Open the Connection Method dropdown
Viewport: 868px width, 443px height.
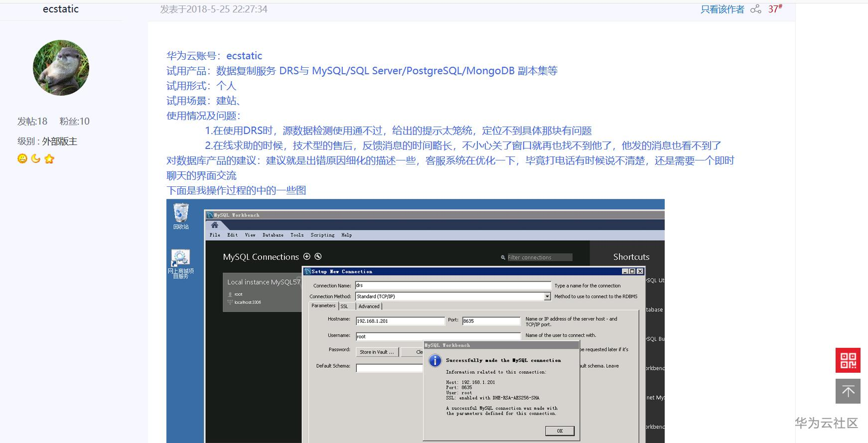[547, 296]
